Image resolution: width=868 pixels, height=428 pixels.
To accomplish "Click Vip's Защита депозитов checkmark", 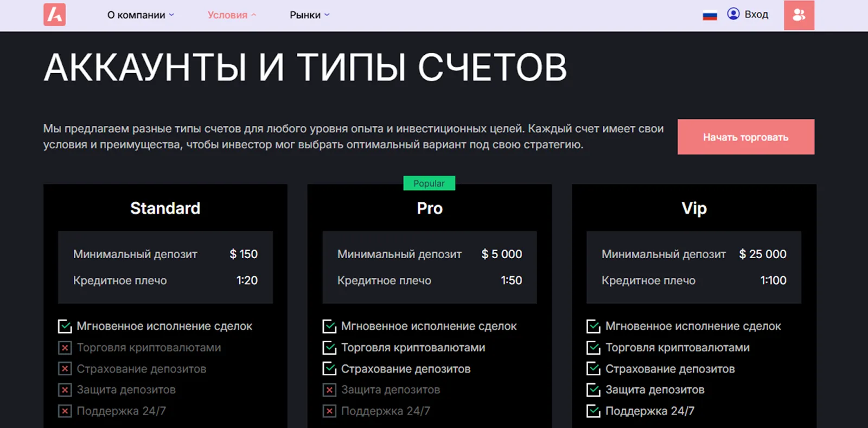I will pos(593,389).
